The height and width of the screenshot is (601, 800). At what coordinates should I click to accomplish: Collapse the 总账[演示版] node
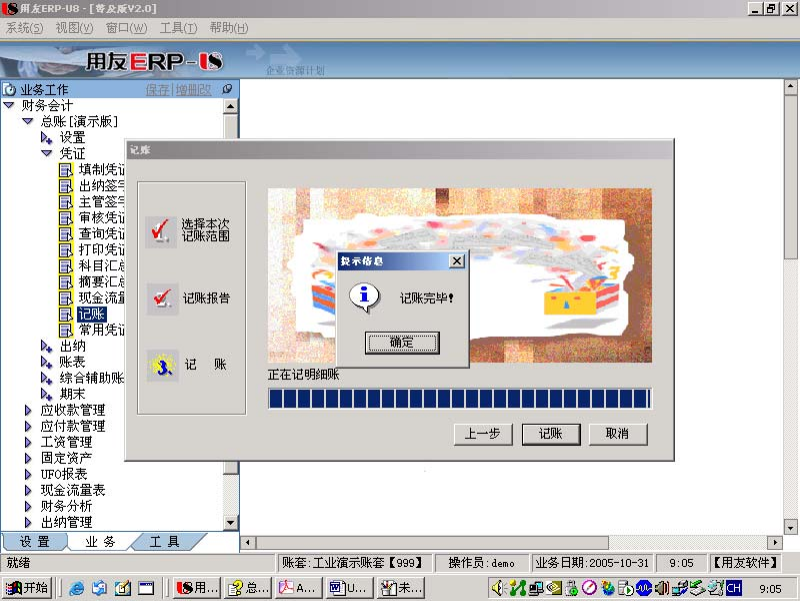point(28,121)
